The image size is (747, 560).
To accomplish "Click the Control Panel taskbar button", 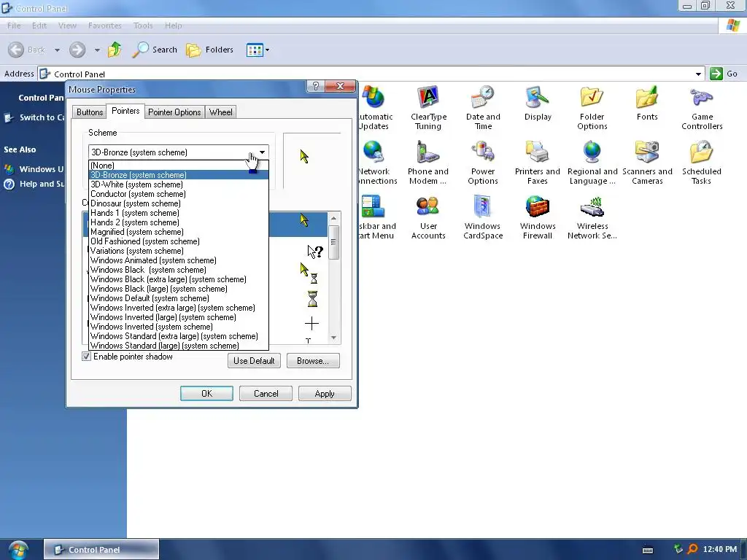I will point(101,550).
